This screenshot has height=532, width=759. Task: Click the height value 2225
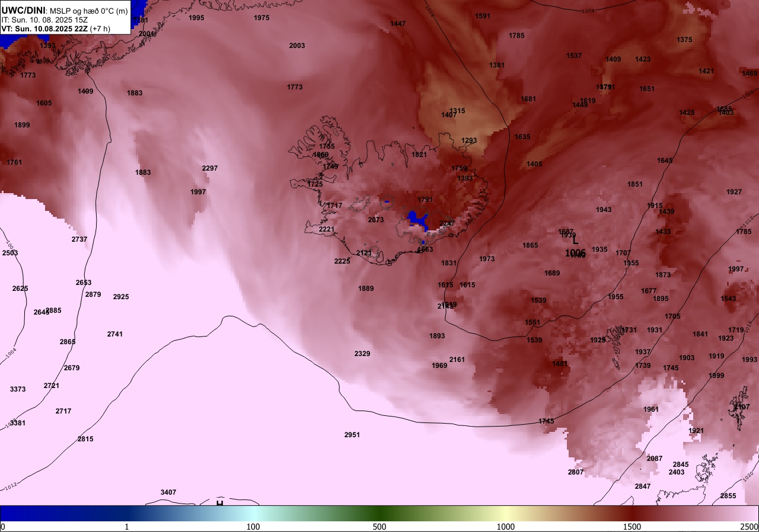pyautogui.click(x=342, y=261)
